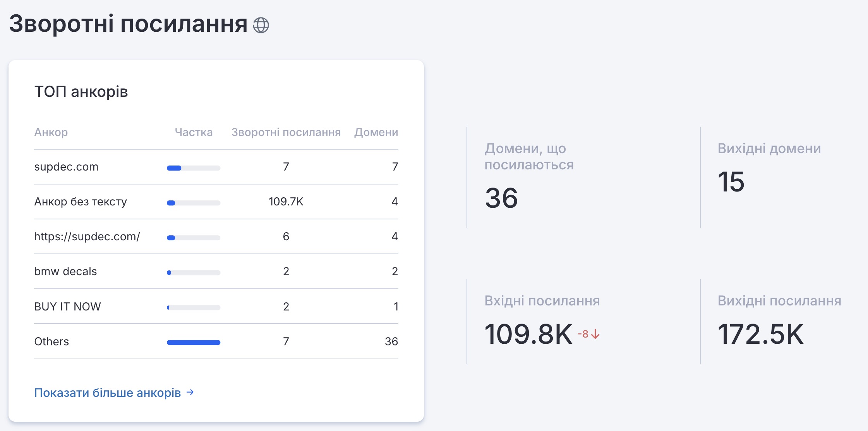Click the 172.5K Вихідні посилання value
The height and width of the screenshot is (431, 868).
[x=761, y=334]
